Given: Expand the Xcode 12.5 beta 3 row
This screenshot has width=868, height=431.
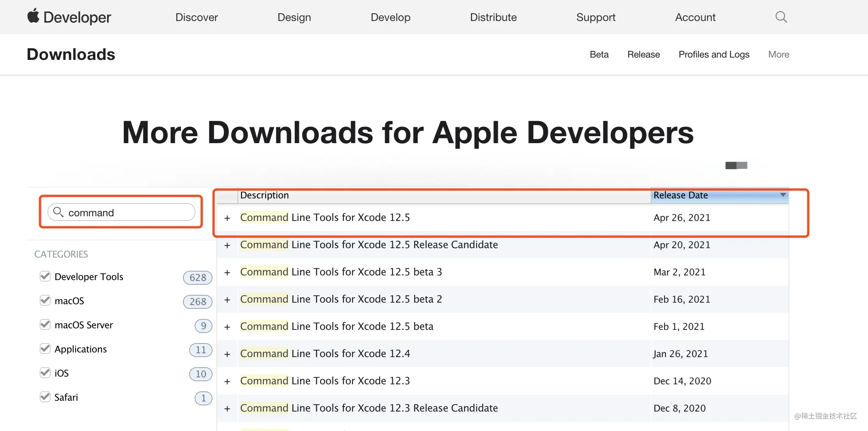Looking at the screenshot, I should [x=227, y=273].
